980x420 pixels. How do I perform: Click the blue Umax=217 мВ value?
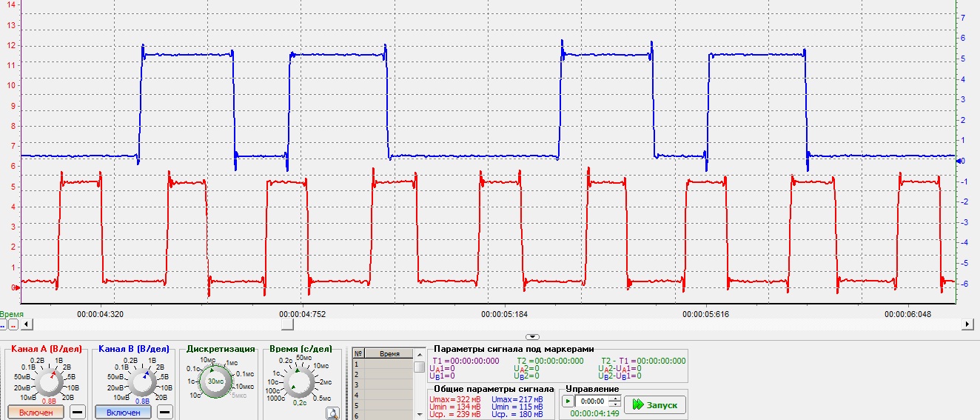(x=517, y=399)
